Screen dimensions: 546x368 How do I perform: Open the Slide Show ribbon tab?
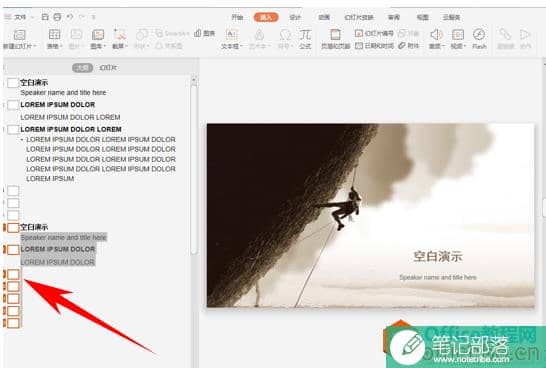[x=359, y=17]
